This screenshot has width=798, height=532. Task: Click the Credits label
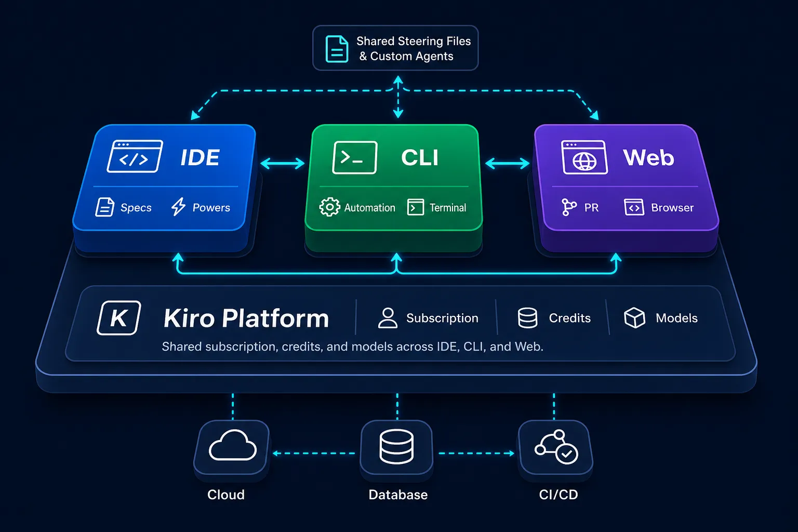(x=570, y=318)
